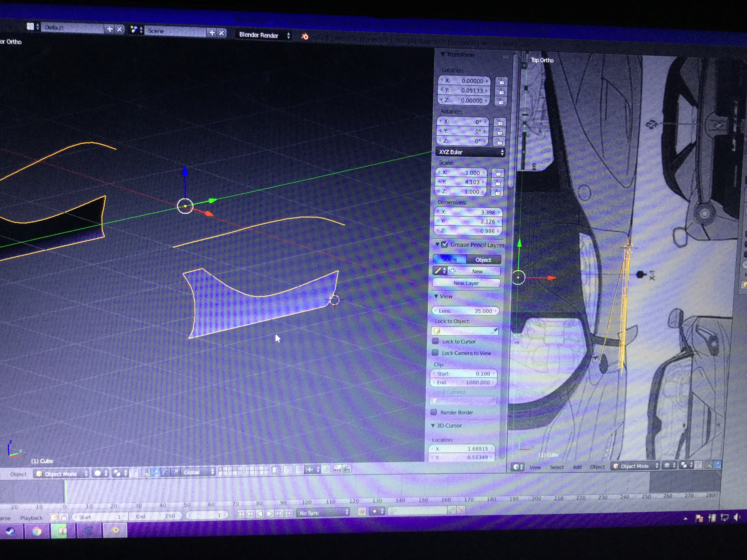Play animation forward in timeline
Screen dimensions: 747x560
pyautogui.click(x=270, y=513)
